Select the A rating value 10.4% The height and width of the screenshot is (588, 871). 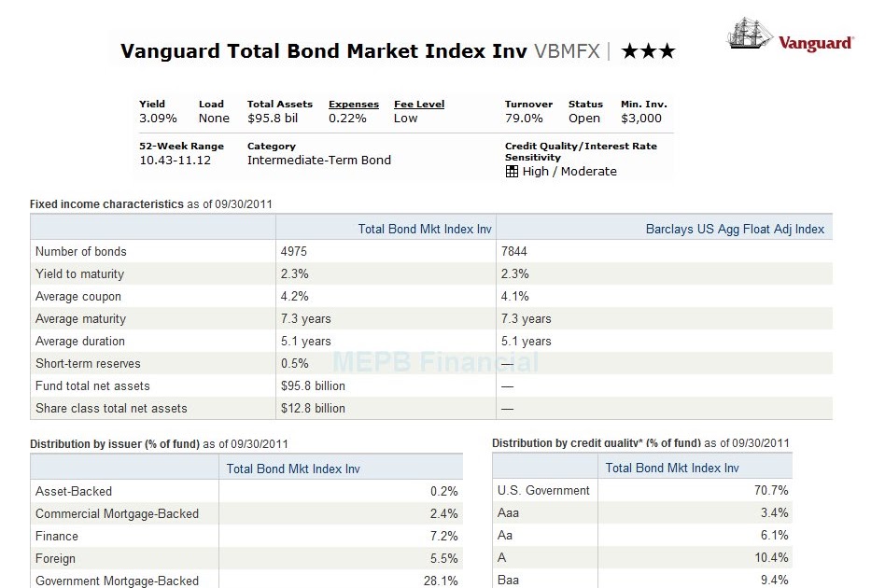(771, 557)
